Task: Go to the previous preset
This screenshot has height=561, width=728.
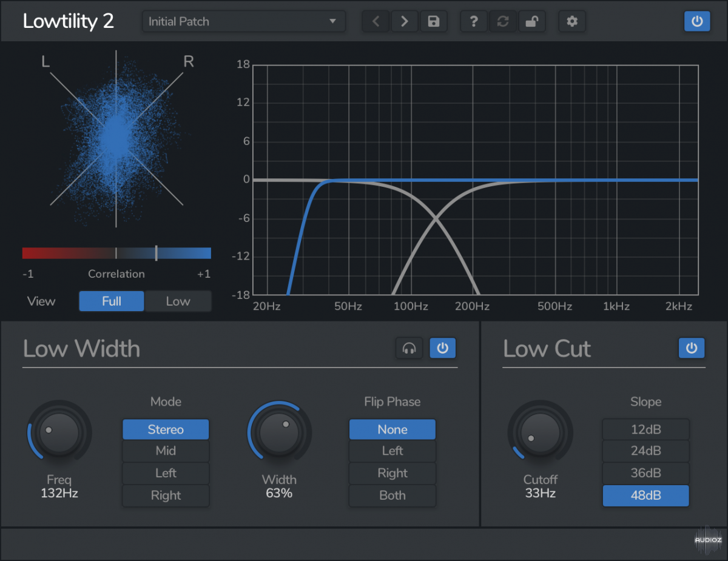Action: coord(376,22)
